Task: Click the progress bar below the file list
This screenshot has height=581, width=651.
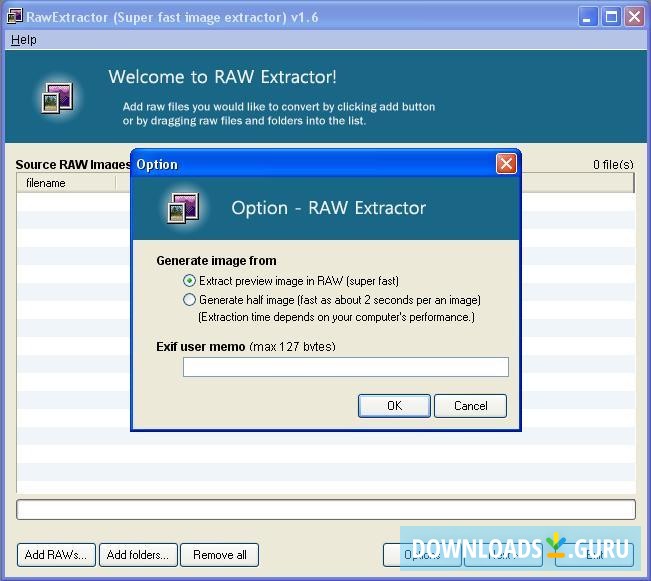Action: pyautogui.click(x=326, y=510)
